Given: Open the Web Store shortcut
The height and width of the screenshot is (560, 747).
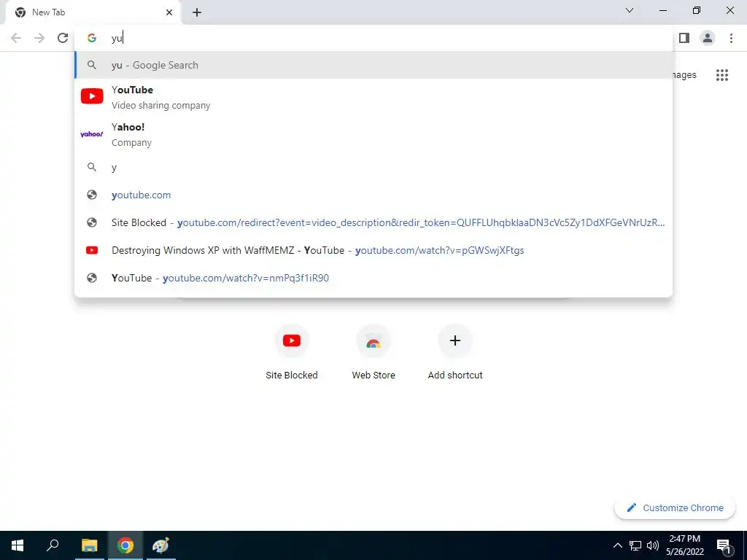Looking at the screenshot, I should click(373, 352).
